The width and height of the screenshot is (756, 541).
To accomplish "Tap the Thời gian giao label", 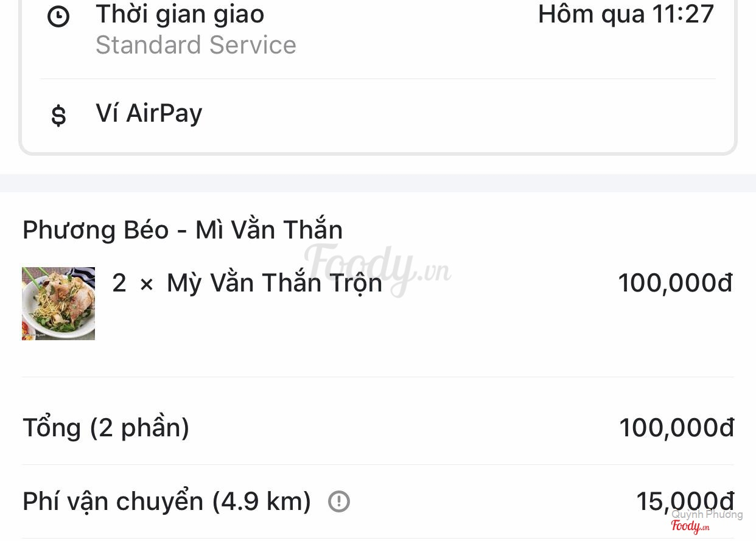I will [x=180, y=15].
